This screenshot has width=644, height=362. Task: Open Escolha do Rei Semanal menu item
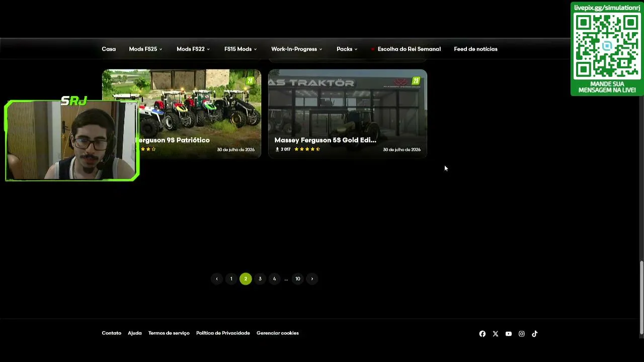(x=409, y=49)
